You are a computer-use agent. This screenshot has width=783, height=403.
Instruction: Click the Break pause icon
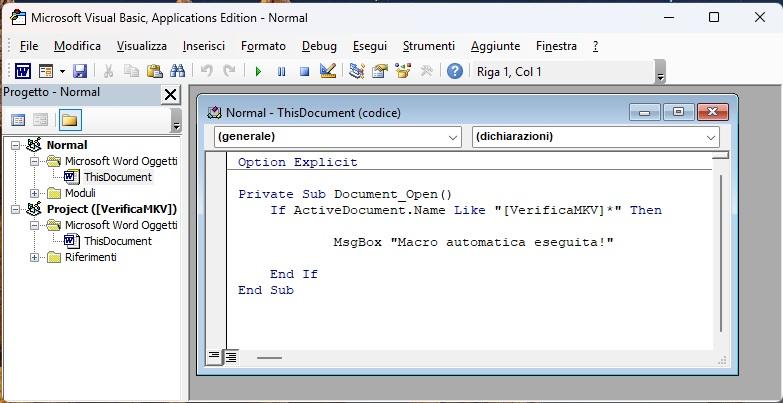(x=282, y=72)
